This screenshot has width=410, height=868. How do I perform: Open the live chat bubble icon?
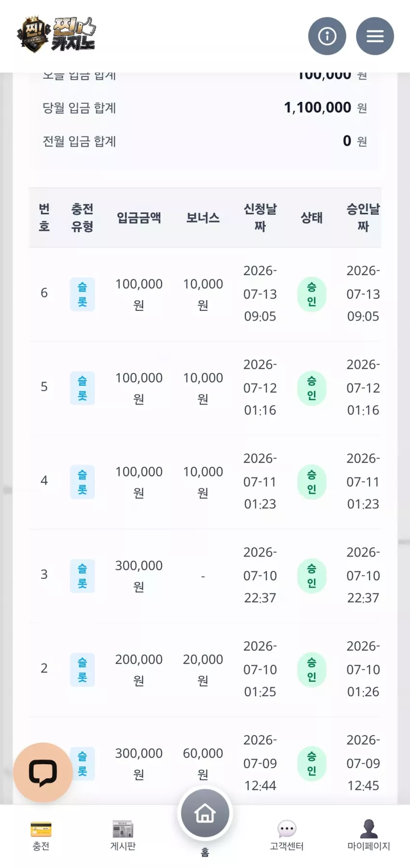pos(43,772)
